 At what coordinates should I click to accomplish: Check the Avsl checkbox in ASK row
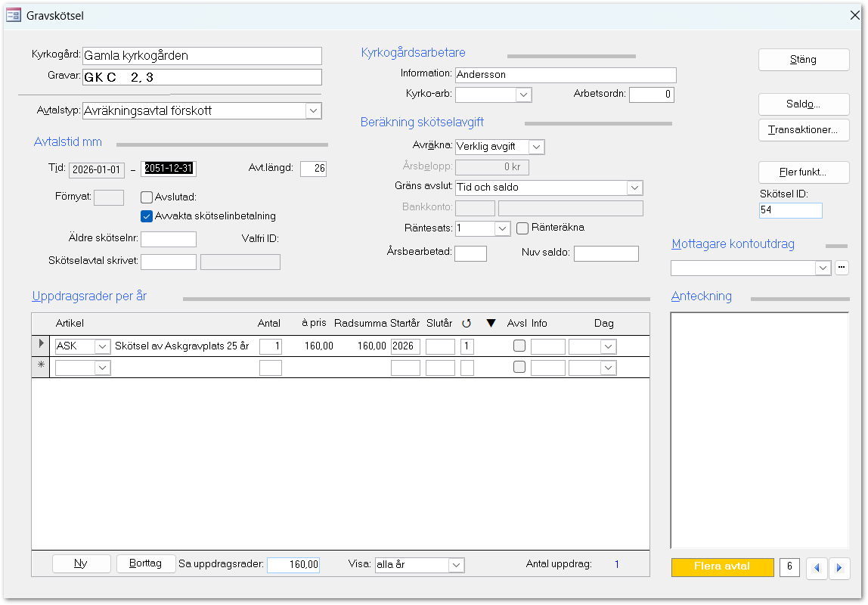519,346
